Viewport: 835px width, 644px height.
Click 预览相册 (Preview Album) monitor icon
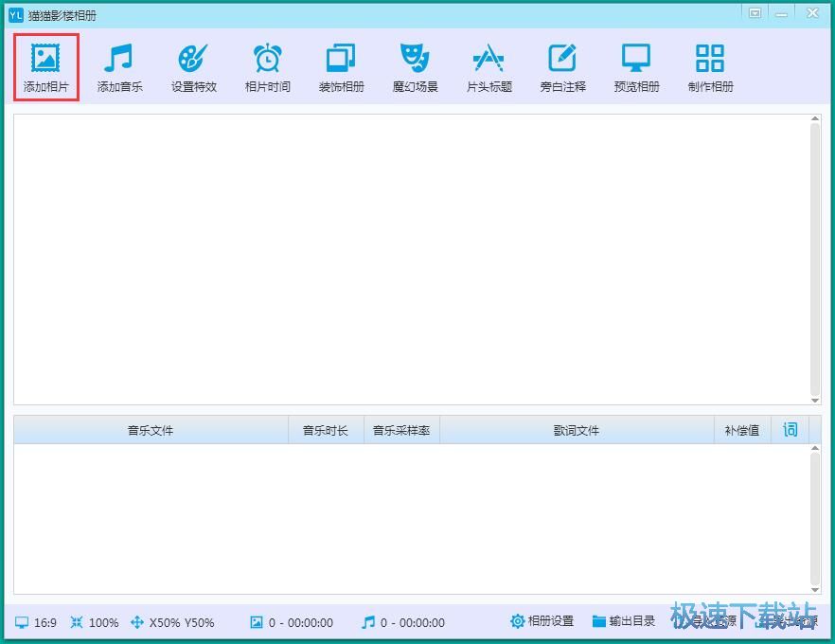pyautogui.click(x=636, y=59)
